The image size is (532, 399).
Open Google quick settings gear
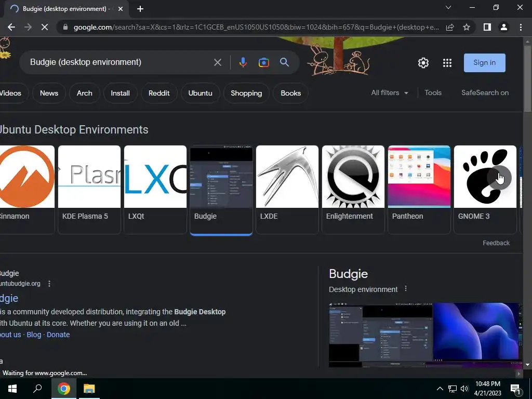click(x=423, y=63)
